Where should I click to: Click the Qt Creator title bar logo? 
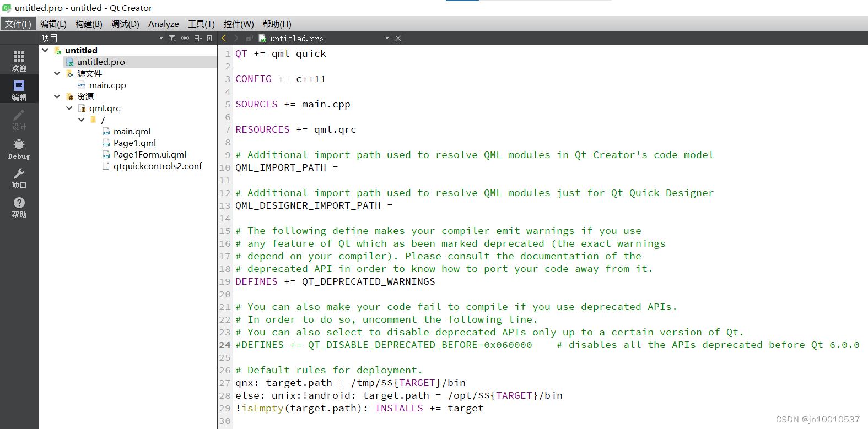click(7, 8)
